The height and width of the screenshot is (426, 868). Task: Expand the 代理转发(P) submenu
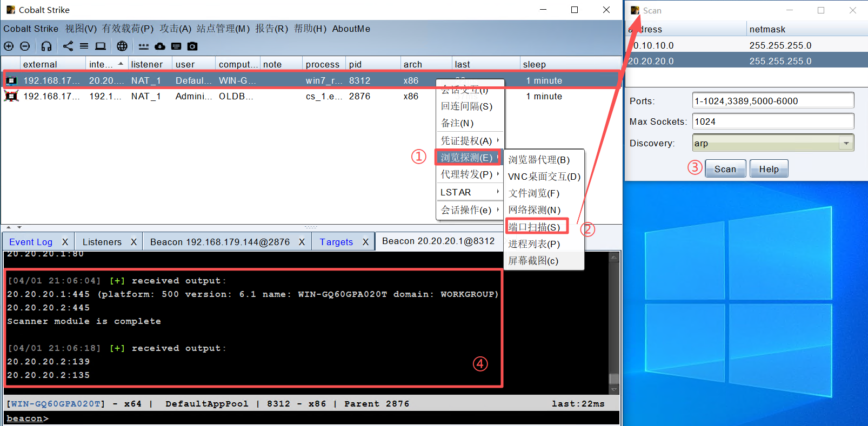[x=498, y=174]
